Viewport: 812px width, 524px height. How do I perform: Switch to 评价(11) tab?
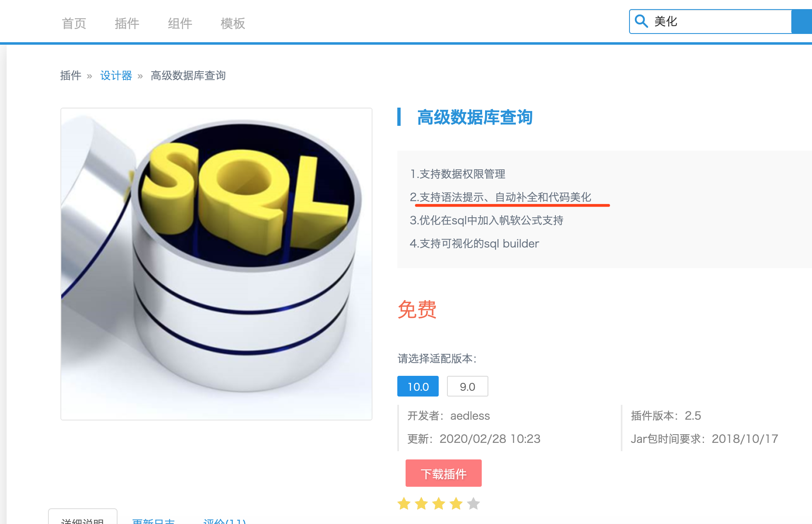(x=225, y=521)
